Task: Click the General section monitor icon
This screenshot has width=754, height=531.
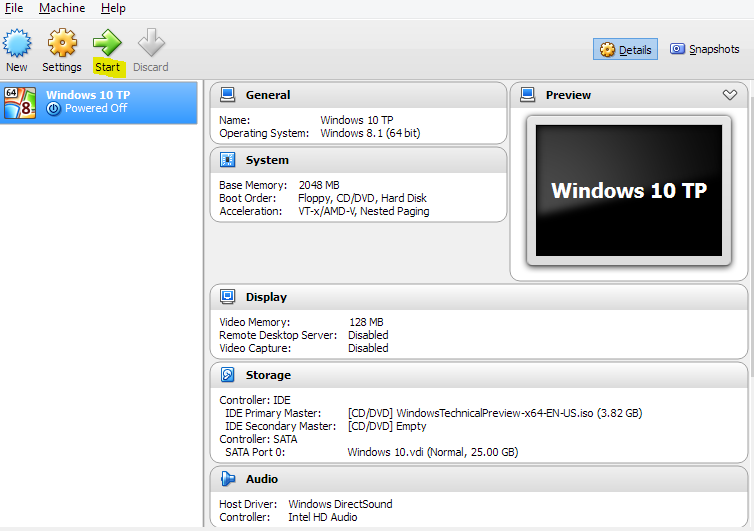Action: coord(227,95)
